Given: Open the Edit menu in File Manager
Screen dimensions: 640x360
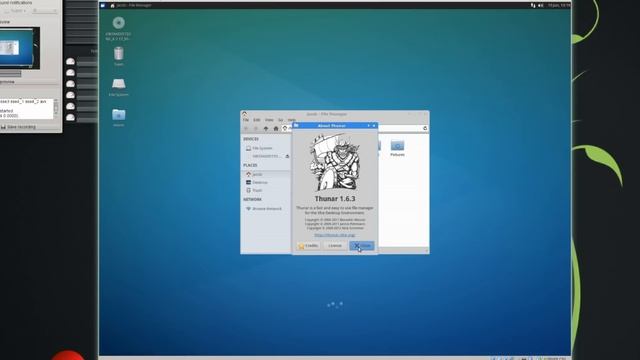Looking at the screenshot, I should [x=257, y=120].
